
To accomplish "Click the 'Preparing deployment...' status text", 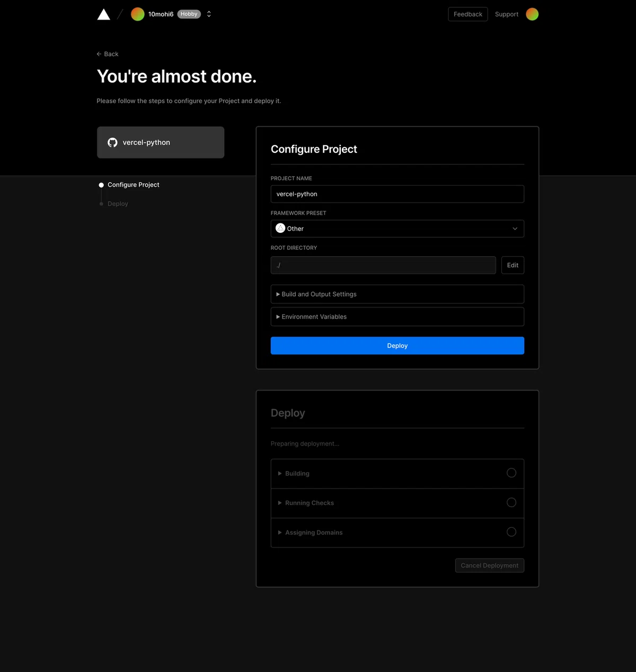I will [x=305, y=444].
